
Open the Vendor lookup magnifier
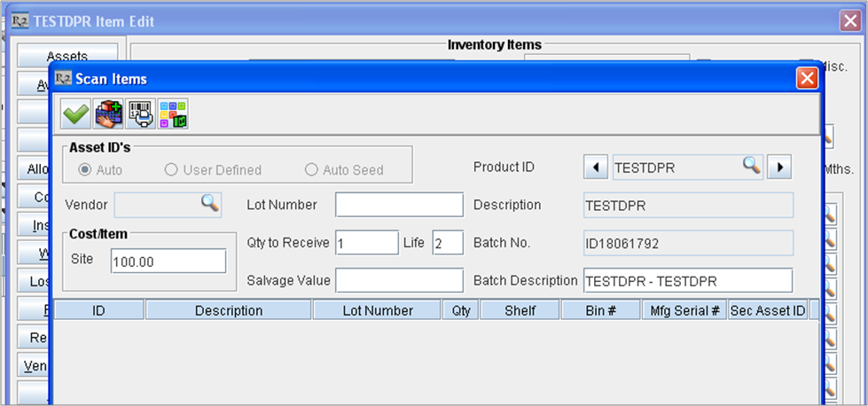click(209, 203)
